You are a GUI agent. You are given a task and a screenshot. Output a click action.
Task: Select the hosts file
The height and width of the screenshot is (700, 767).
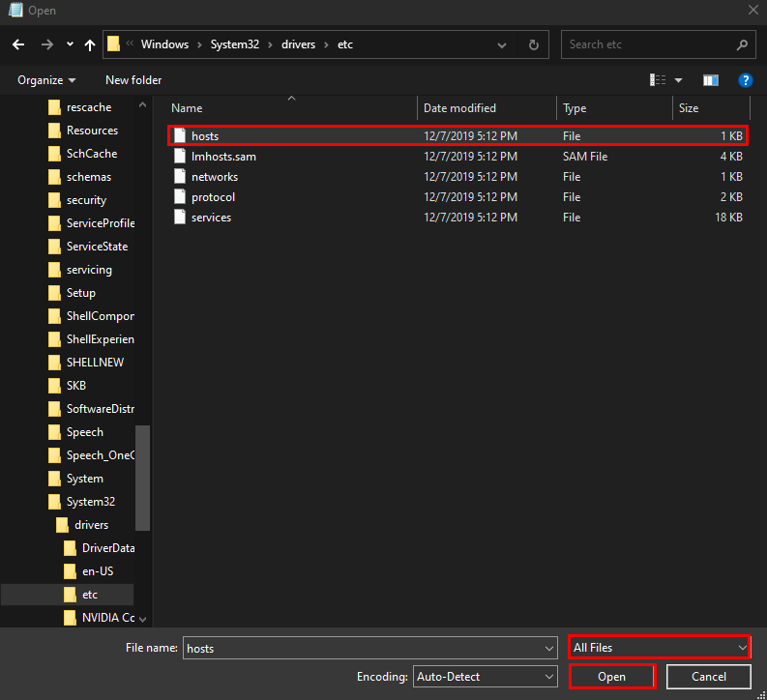pos(457,136)
